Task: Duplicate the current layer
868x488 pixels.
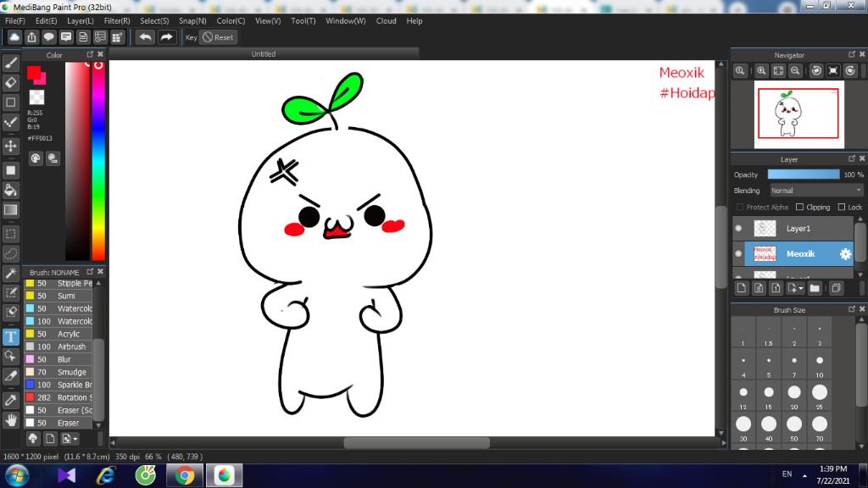Action: (x=836, y=288)
